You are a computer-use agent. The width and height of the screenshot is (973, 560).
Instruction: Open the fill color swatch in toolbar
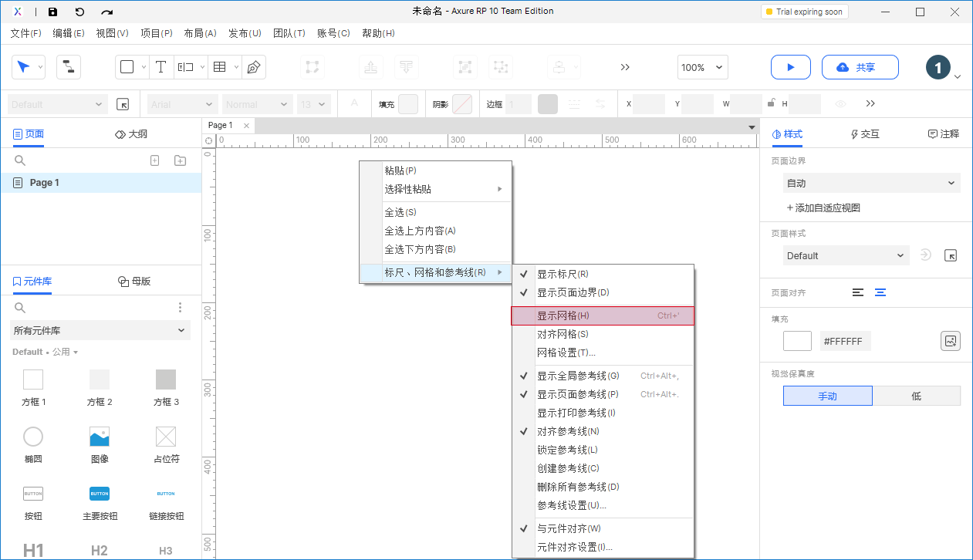coord(408,104)
